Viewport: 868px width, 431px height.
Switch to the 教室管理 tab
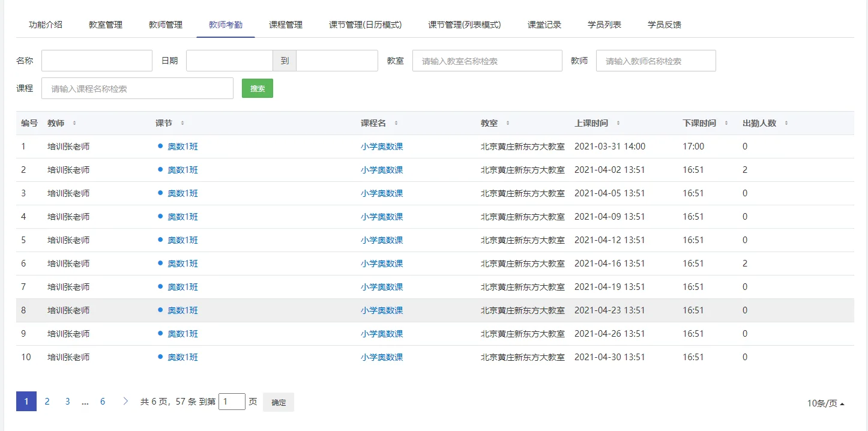106,25
